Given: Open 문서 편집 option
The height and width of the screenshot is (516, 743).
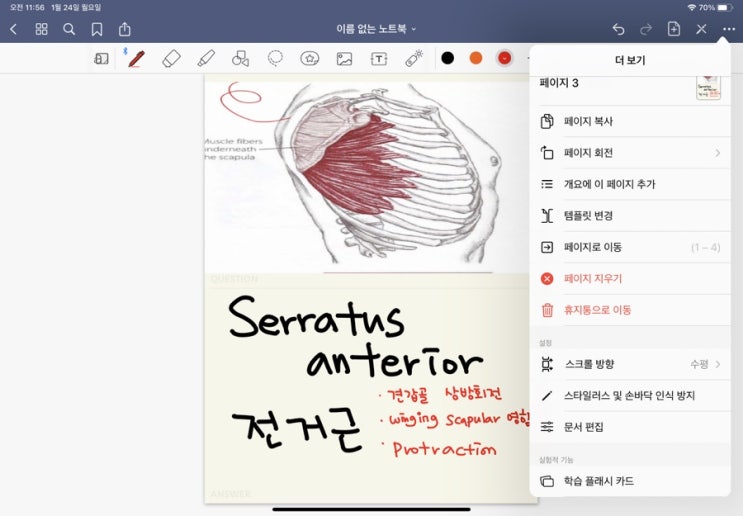Looking at the screenshot, I should tap(630, 427).
